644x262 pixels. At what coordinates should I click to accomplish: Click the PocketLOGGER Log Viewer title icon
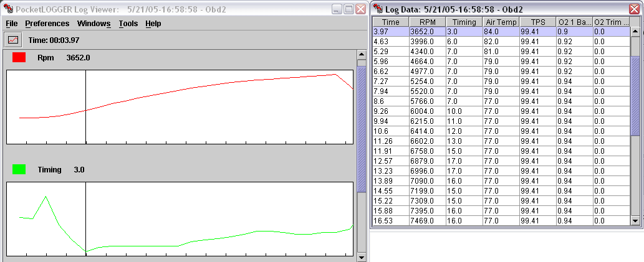point(7,9)
